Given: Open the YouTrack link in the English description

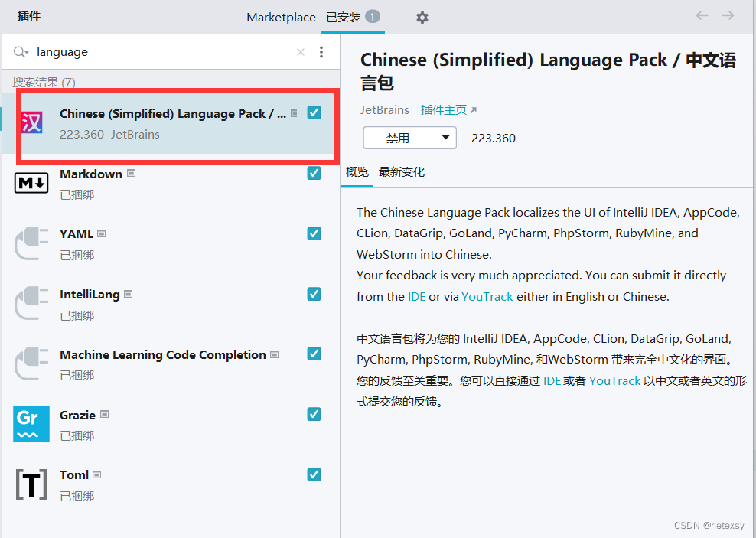Looking at the screenshot, I should tap(487, 296).
